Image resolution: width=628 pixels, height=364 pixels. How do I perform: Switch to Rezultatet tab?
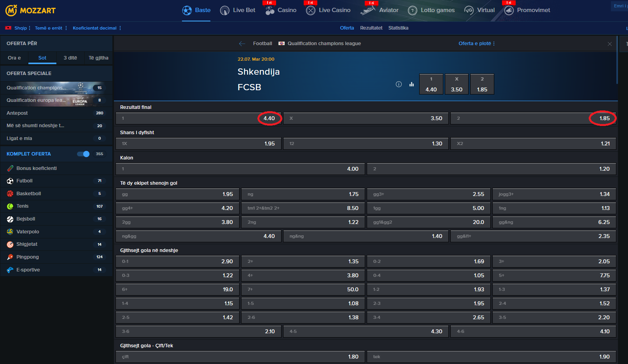click(x=371, y=28)
